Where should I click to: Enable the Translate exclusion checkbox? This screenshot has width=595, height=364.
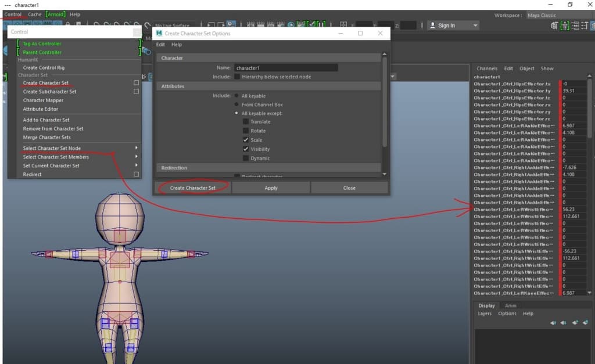coord(246,122)
